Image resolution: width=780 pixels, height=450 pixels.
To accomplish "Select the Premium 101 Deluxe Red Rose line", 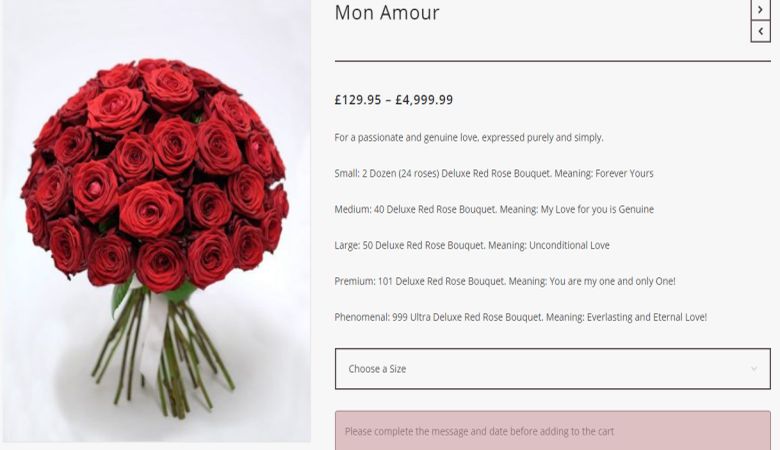I will click(x=505, y=281).
